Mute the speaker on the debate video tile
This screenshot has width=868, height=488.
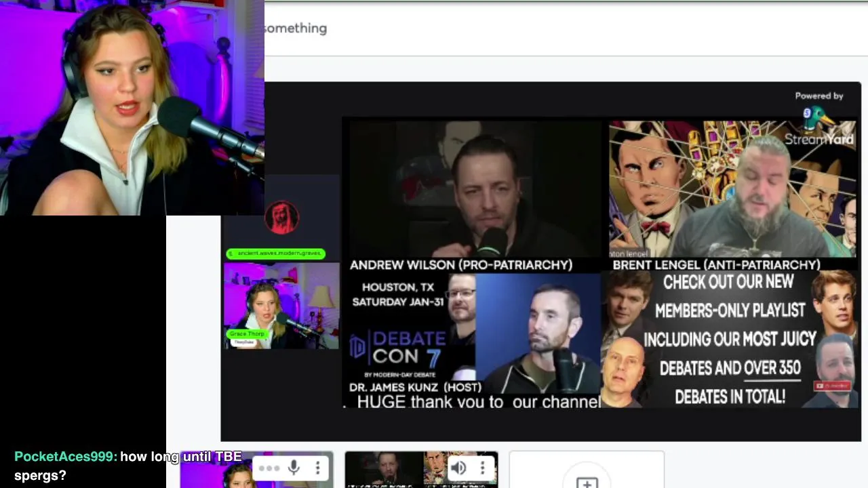tap(458, 468)
